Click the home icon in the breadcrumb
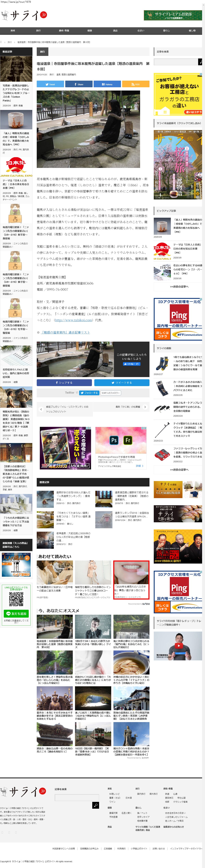This screenshot has height=868, width=205. pyautogui.click(x=1, y=42)
